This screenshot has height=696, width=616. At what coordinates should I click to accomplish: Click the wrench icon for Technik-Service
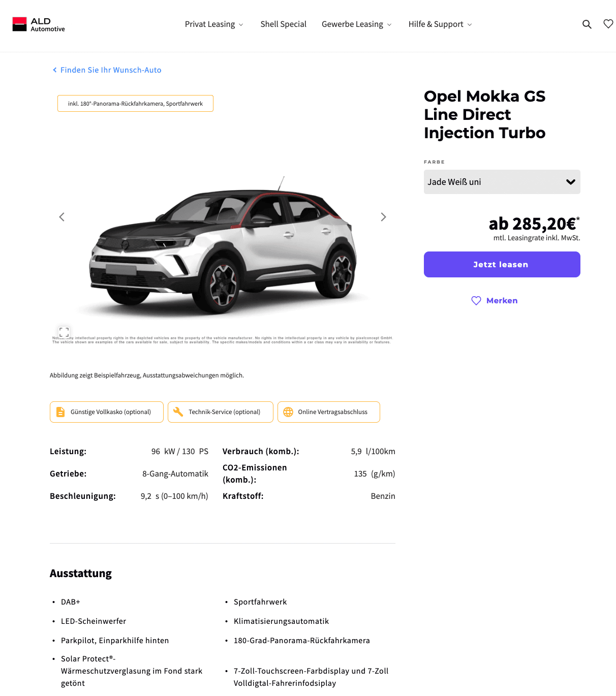tap(178, 412)
